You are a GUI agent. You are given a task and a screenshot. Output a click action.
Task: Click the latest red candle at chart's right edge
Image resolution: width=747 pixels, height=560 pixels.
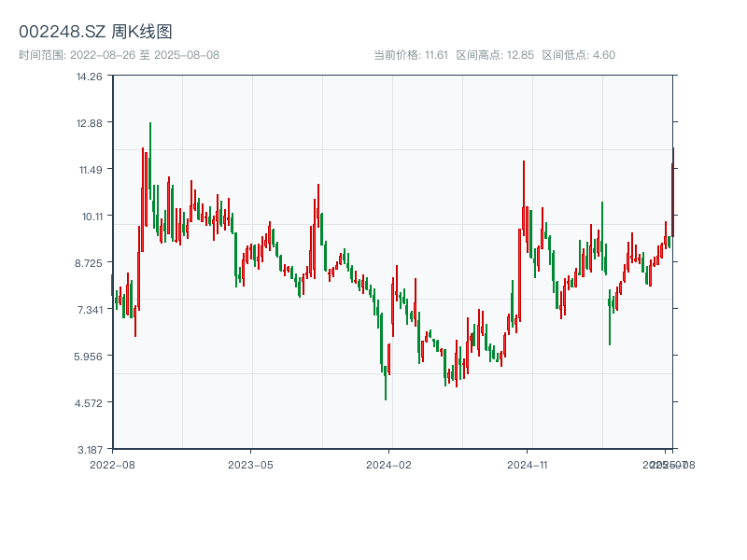672,192
